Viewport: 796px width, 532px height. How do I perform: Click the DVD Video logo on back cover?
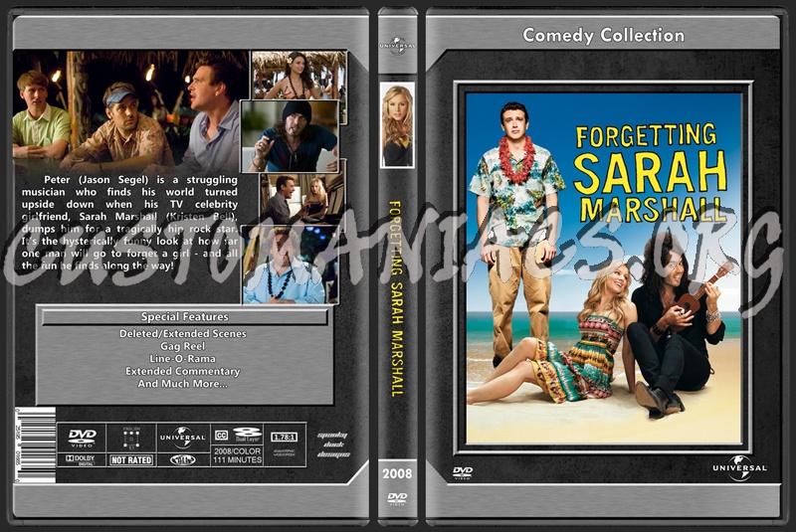82,439
